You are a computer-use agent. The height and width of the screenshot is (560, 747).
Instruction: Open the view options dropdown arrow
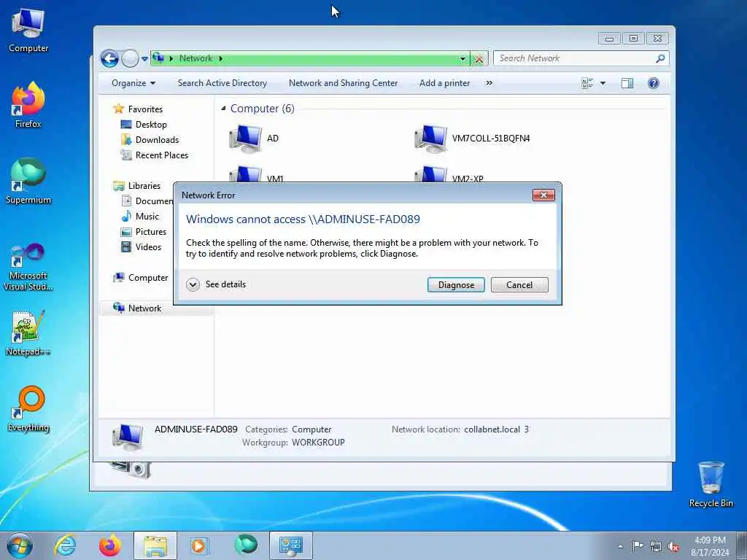tap(603, 83)
